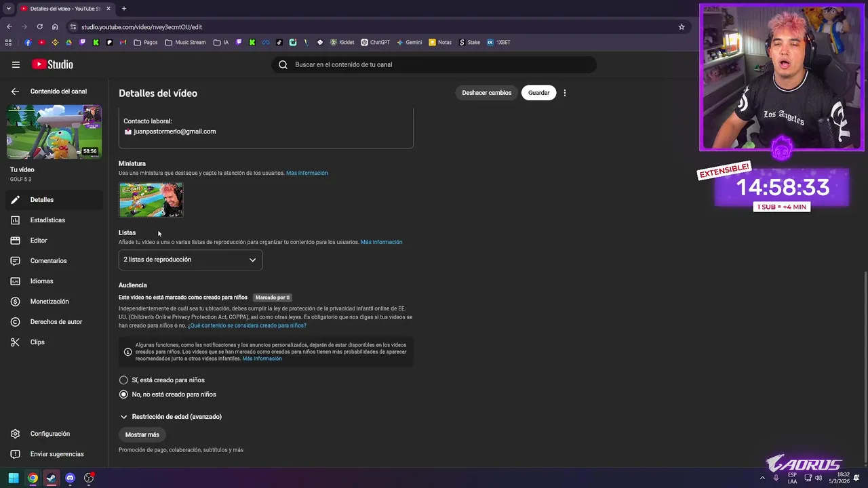Click the Configuración gear icon
The image size is (868, 488).
15,434
